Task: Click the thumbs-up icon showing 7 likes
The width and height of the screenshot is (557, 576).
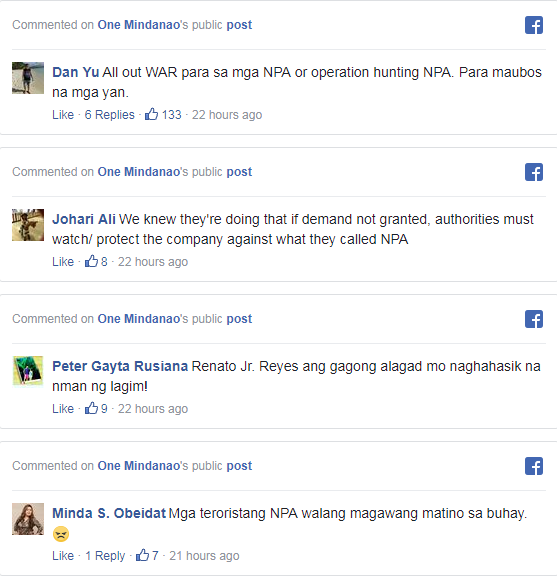Action: 143,555
